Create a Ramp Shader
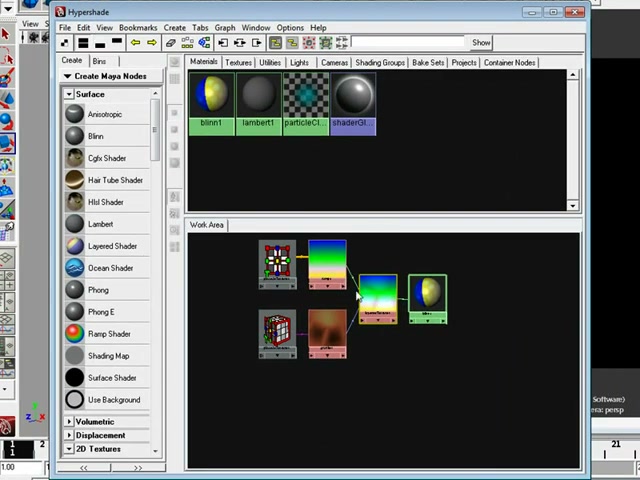Screen dimensions: 640x480 pos(107,334)
